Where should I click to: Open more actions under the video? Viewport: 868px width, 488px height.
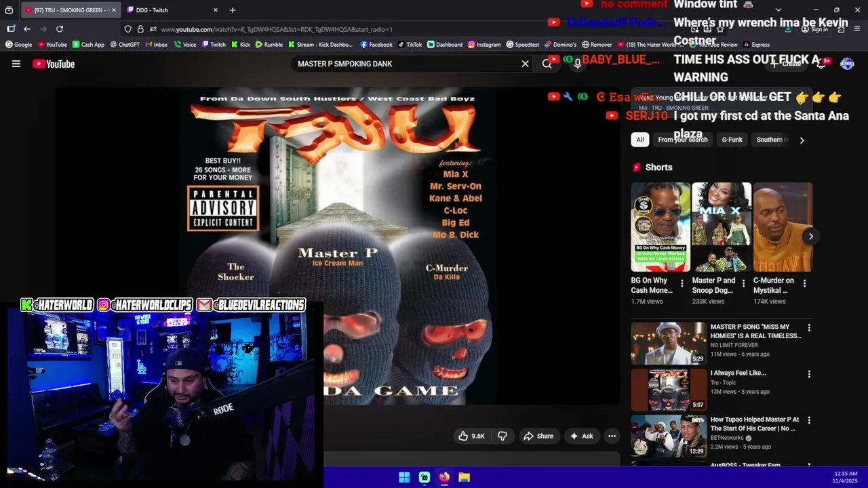612,436
